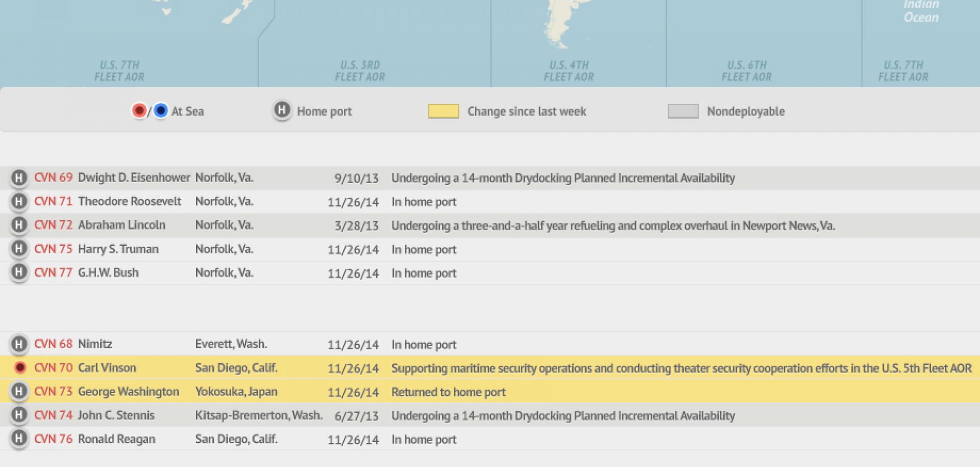980x467 pixels.
Task: Select the CVN 71 hull number
Action: [53, 201]
